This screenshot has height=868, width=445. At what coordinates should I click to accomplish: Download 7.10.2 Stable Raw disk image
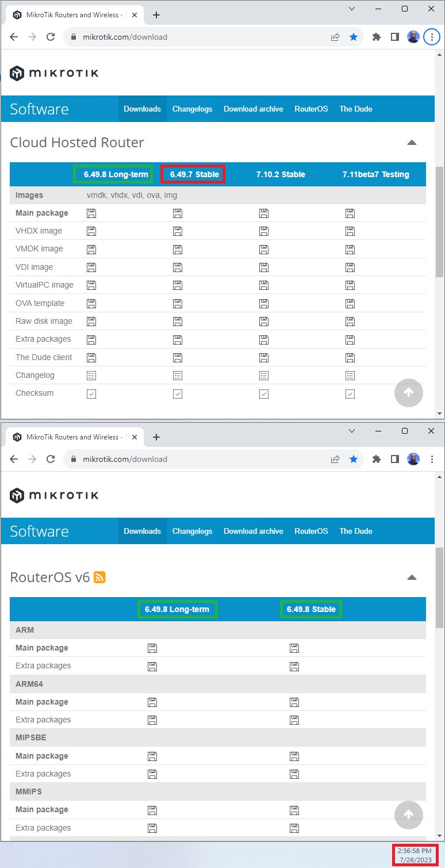pos(264,322)
